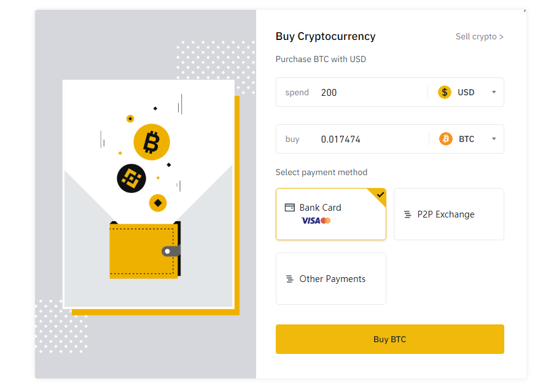This screenshot has height=392, width=554.
Task: Click the Mastercard logo under Bank Card
Action: click(x=326, y=220)
